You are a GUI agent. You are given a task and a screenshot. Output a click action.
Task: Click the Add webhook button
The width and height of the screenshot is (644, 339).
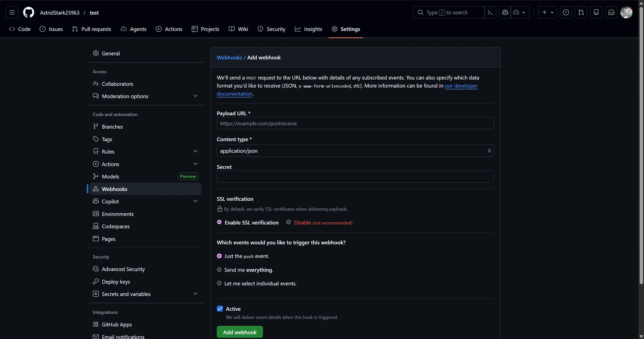coord(239,332)
